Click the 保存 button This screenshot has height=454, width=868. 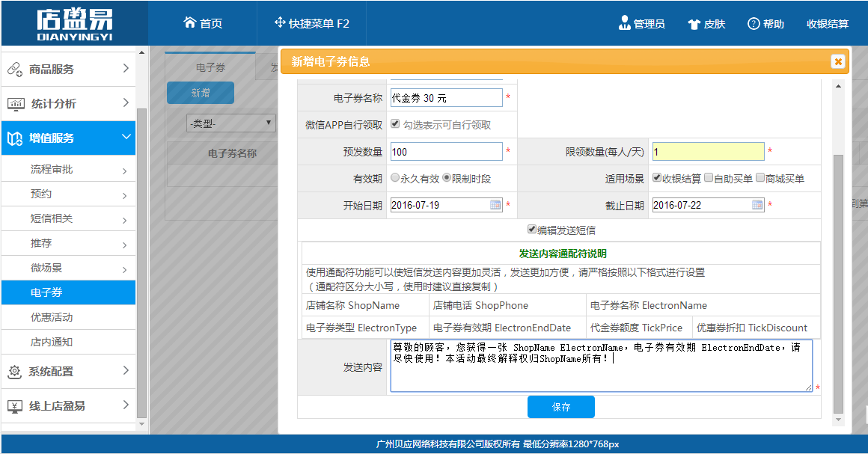[560, 407]
